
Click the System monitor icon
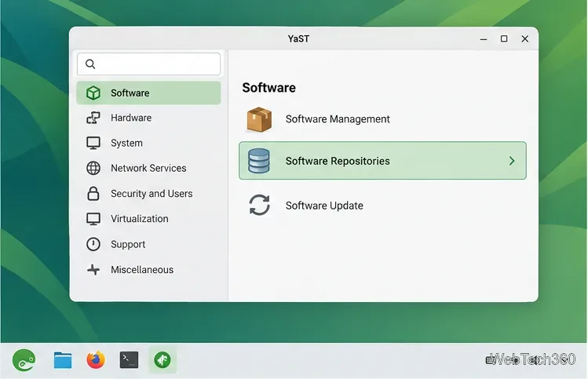[93, 143]
